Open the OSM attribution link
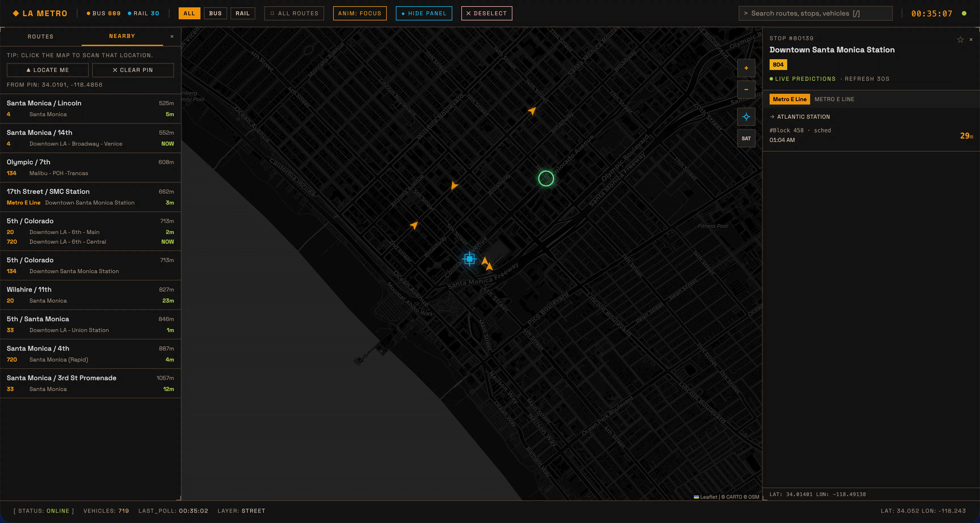 pyautogui.click(x=754, y=497)
